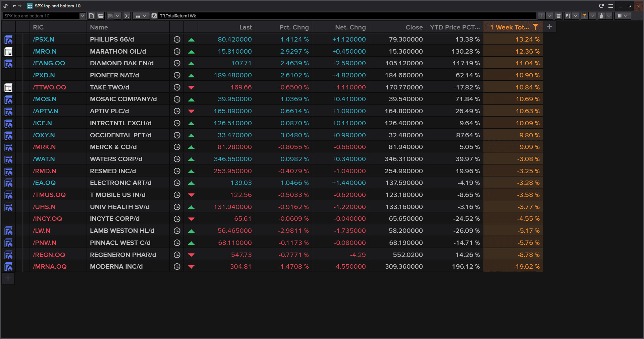Open the /MRO.N link

(45, 52)
